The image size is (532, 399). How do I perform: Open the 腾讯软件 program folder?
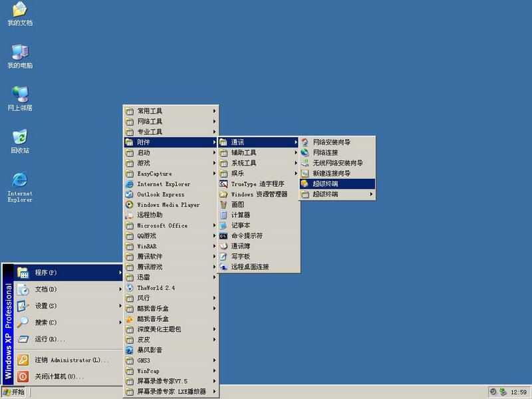[x=171, y=257]
